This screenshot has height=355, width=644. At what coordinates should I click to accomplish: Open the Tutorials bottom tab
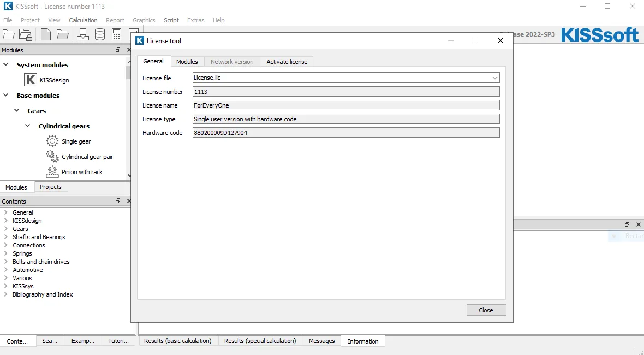click(118, 341)
